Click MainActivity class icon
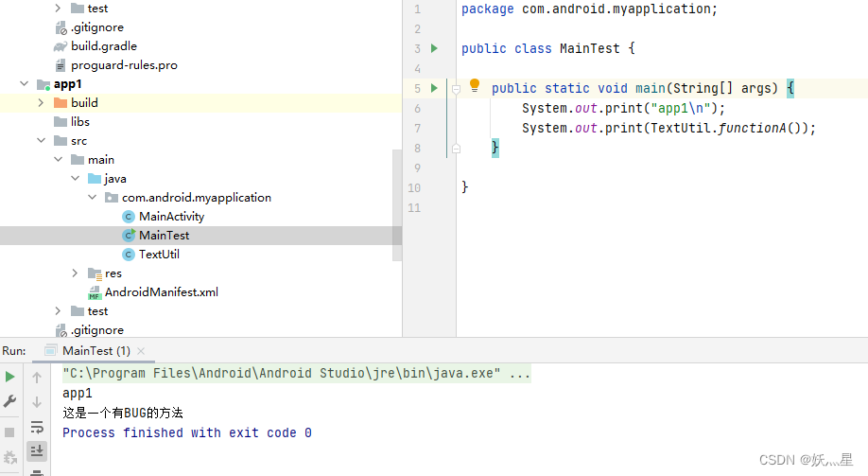The height and width of the screenshot is (476, 868). point(129,217)
